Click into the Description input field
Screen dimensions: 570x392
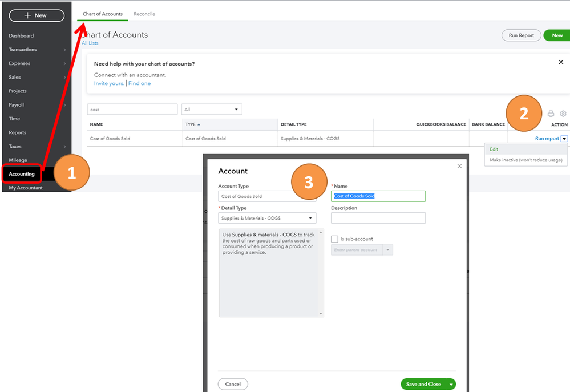pyautogui.click(x=378, y=218)
